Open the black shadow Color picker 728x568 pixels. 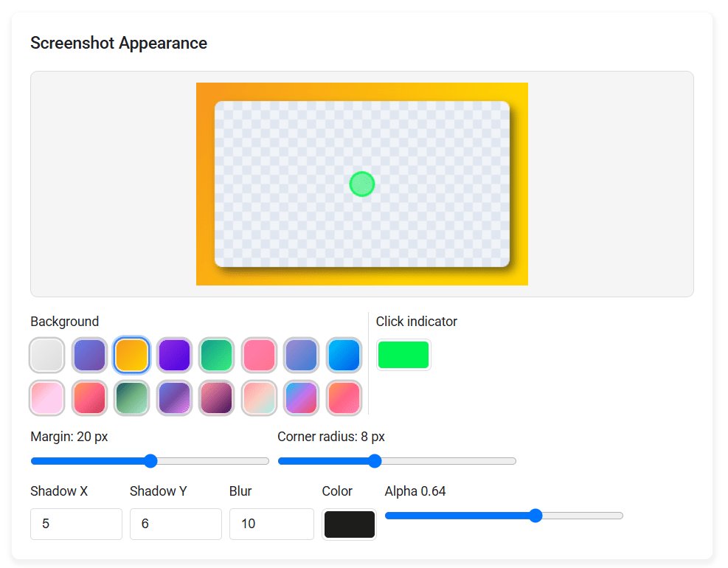[349, 524]
